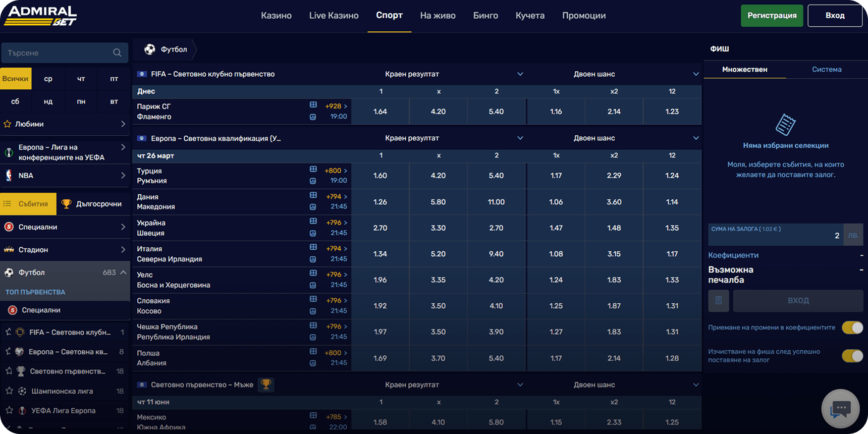Select 12 odds 1.28 for Полша Албания

pos(672,358)
